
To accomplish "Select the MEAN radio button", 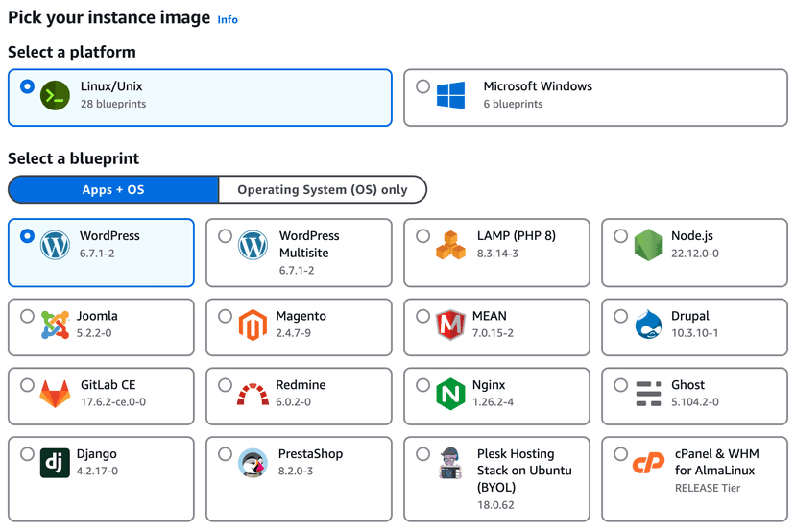I will tap(422, 317).
